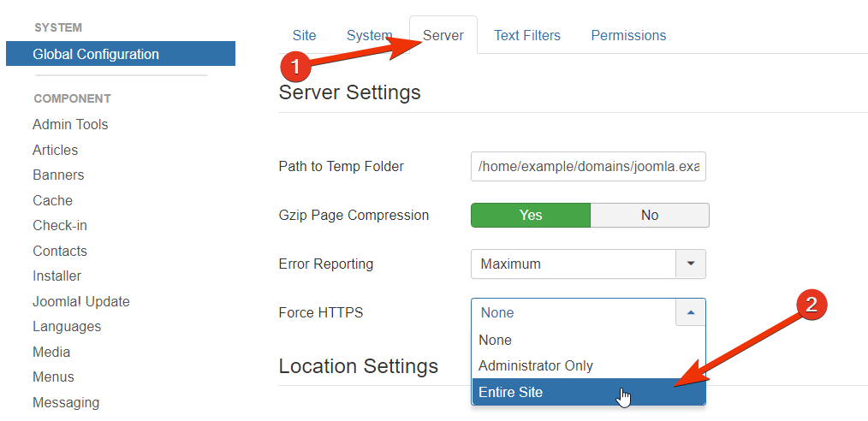Click the Force HTTPS label
The width and height of the screenshot is (868, 421).
[x=321, y=312]
